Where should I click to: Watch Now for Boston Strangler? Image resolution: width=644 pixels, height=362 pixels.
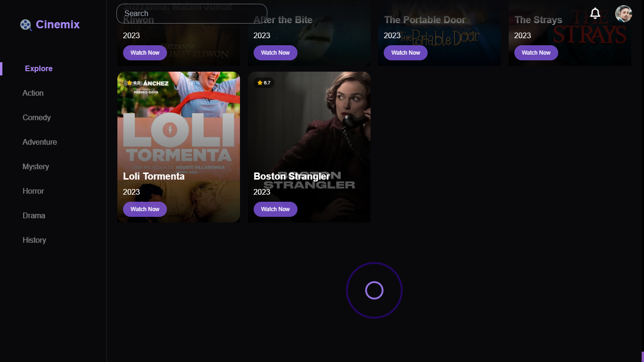click(275, 209)
